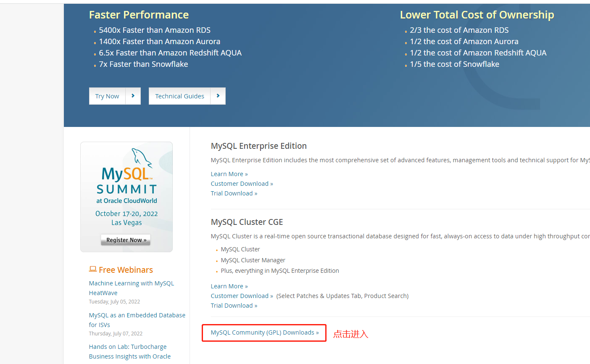
Task: Open Learn More under MySQL Enterprise Edition
Action: pyautogui.click(x=229, y=174)
